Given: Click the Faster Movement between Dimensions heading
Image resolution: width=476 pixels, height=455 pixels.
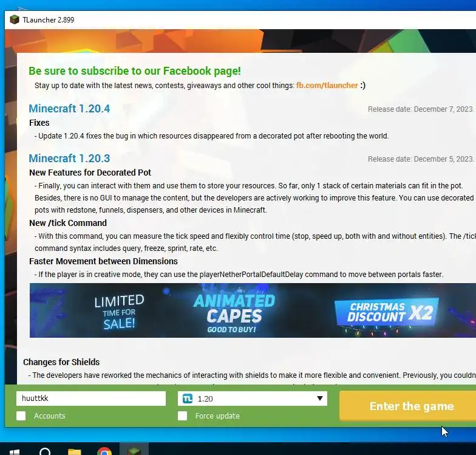Looking at the screenshot, I should (x=103, y=261).
